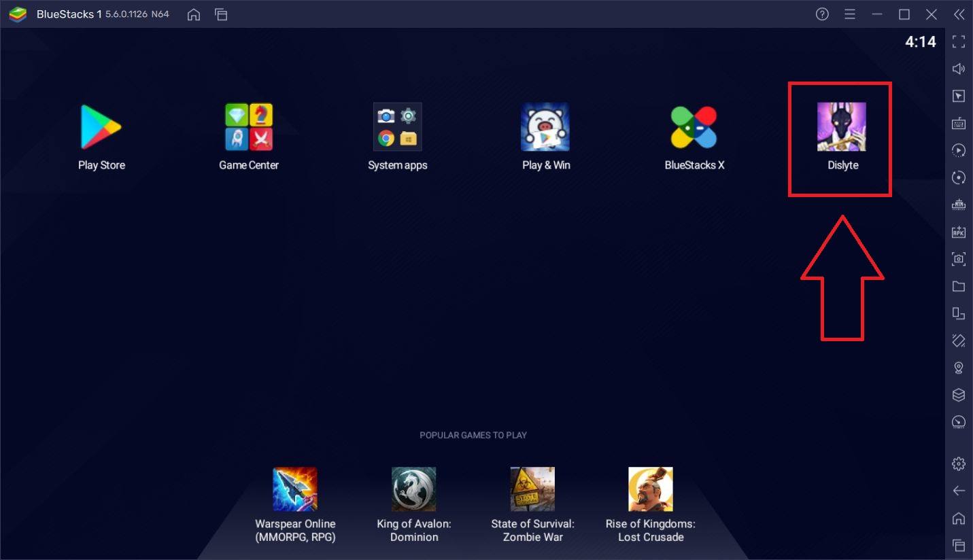Click the Dislyte label text
973x560 pixels.
point(843,165)
